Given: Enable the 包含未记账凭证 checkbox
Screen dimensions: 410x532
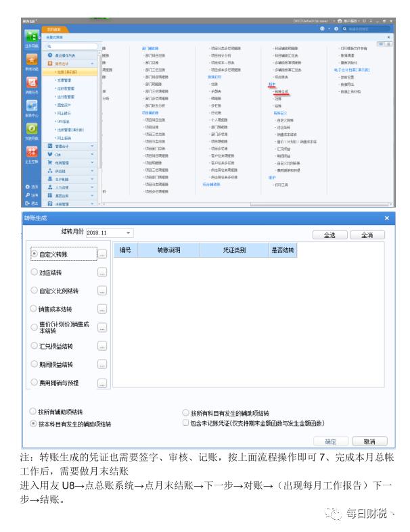Looking at the screenshot, I should click(x=185, y=422).
